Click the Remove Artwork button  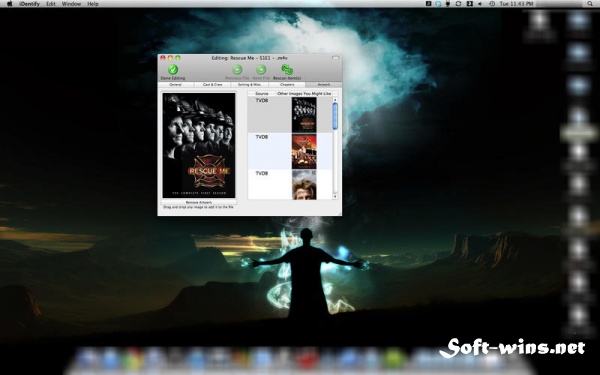tap(199, 202)
